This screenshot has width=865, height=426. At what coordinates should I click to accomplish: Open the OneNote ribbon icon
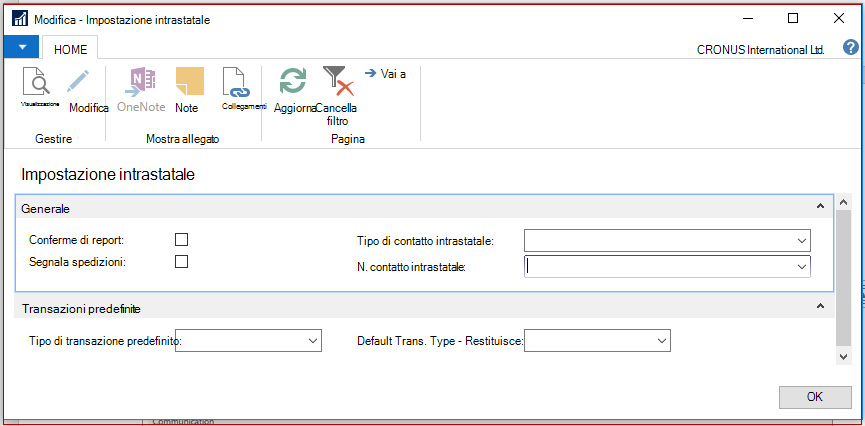point(140,82)
